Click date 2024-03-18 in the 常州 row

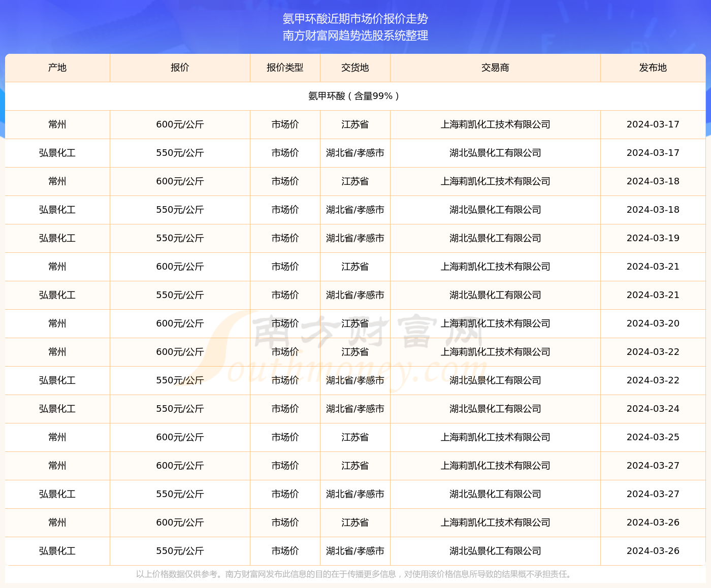(x=653, y=181)
